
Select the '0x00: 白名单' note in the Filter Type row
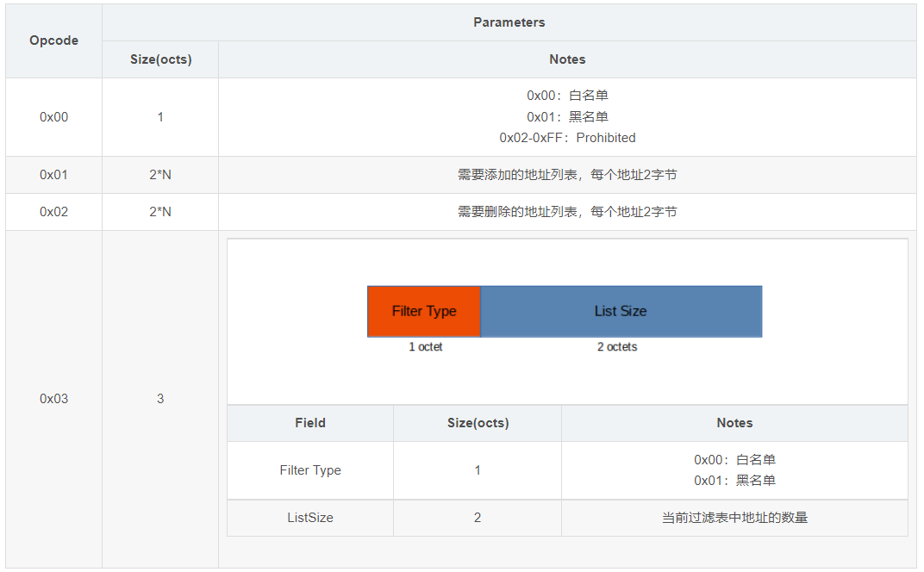pyautogui.click(x=735, y=460)
